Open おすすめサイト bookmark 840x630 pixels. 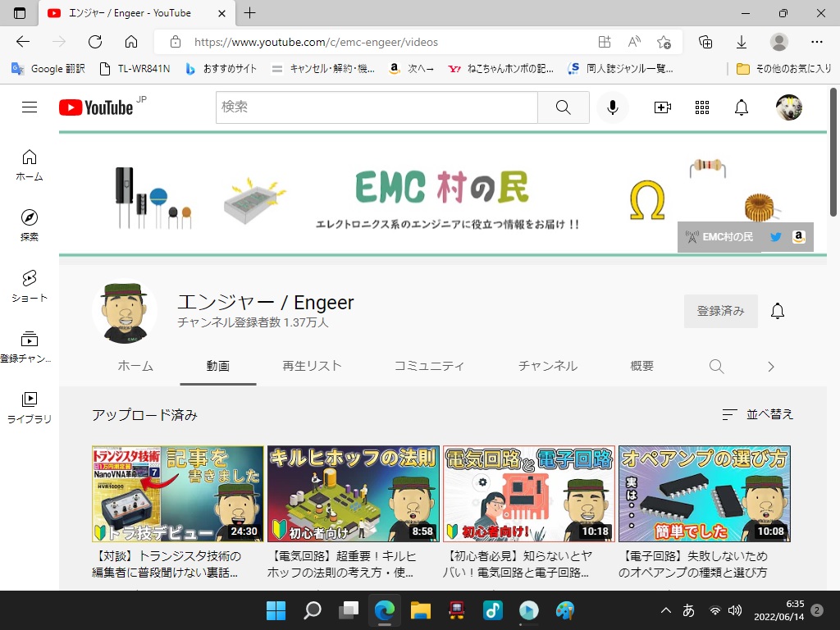221,69
